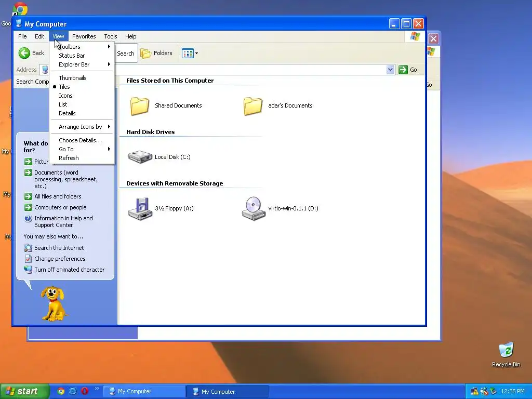Launch Internet Explorer from quick launch

[73, 391]
